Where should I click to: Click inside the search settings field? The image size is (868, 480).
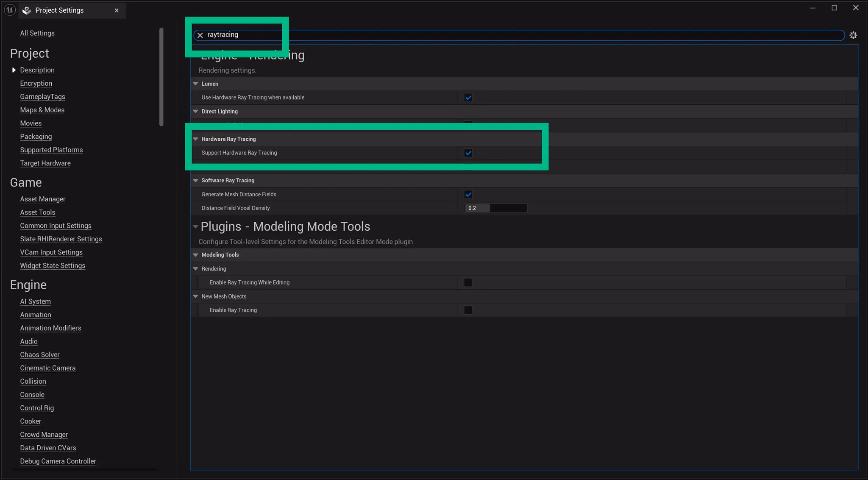point(339,35)
